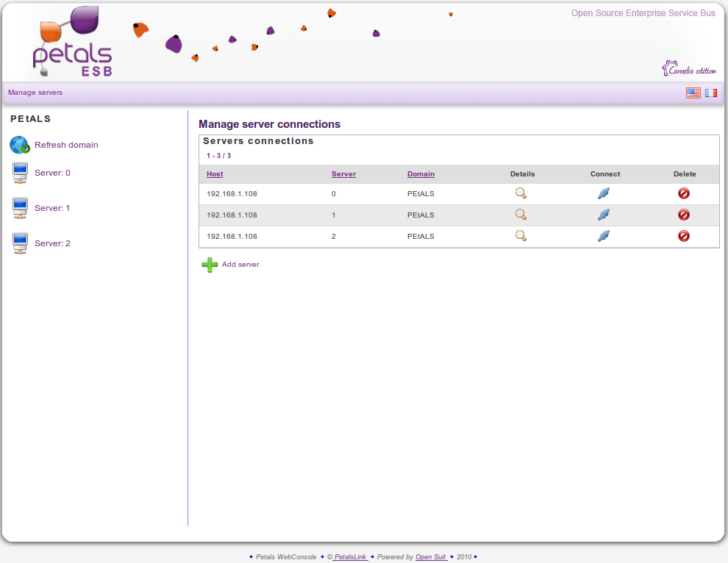The image size is (728, 563).
Task: Select Server: 2 in sidebar
Action: tap(52, 243)
